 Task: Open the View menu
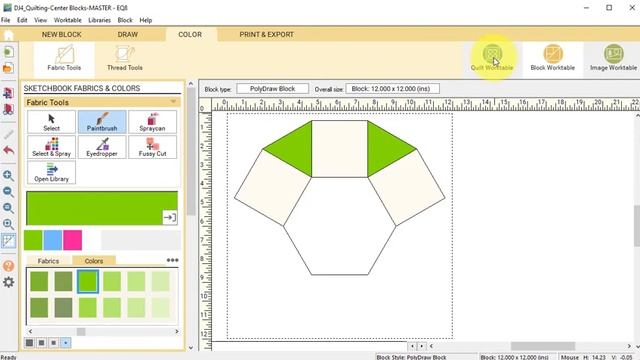40,20
